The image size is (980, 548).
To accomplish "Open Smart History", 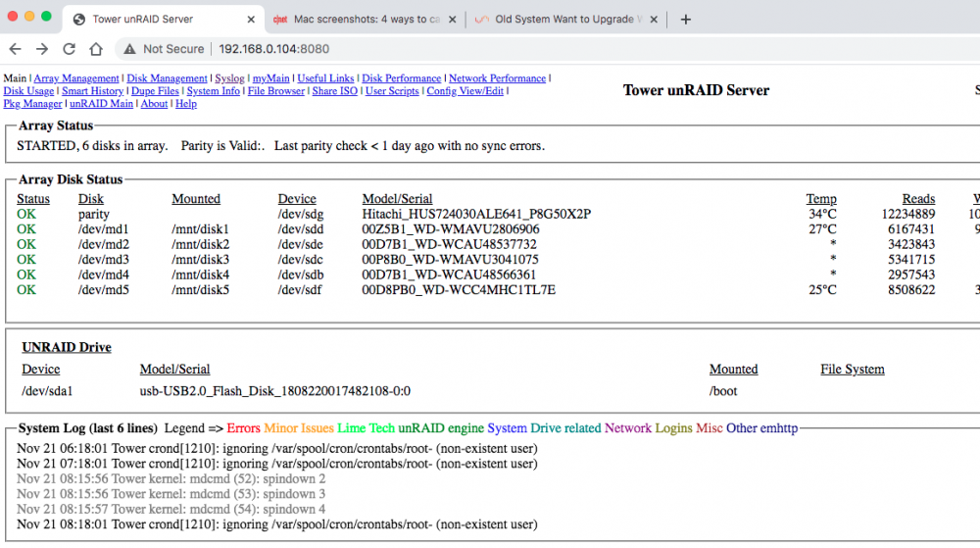I will click(x=92, y=90).
